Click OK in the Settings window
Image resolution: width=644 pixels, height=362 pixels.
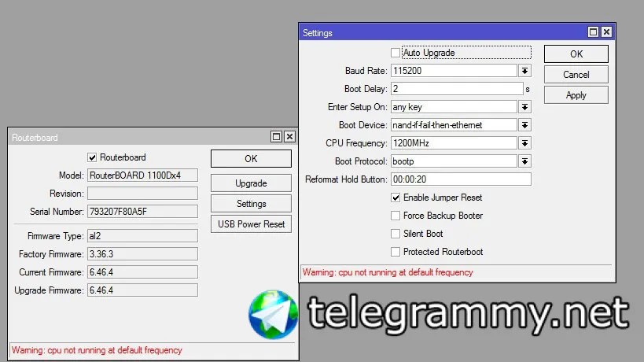576,54
